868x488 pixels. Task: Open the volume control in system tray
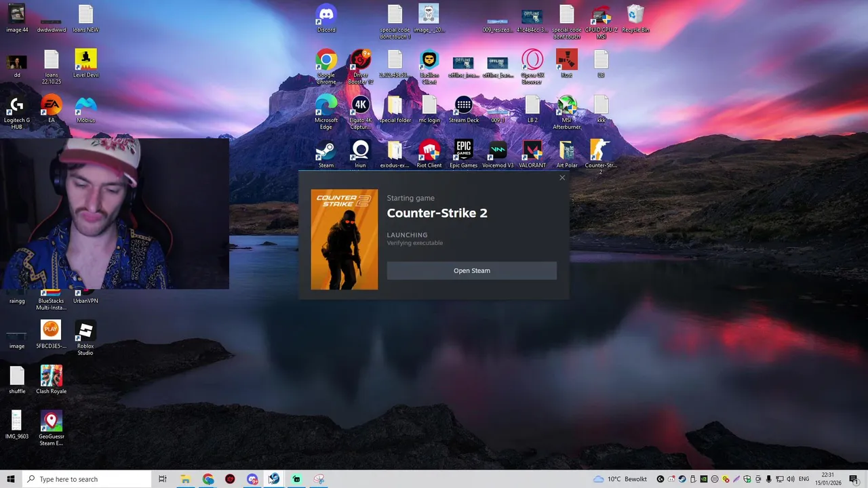coord(791,479)
